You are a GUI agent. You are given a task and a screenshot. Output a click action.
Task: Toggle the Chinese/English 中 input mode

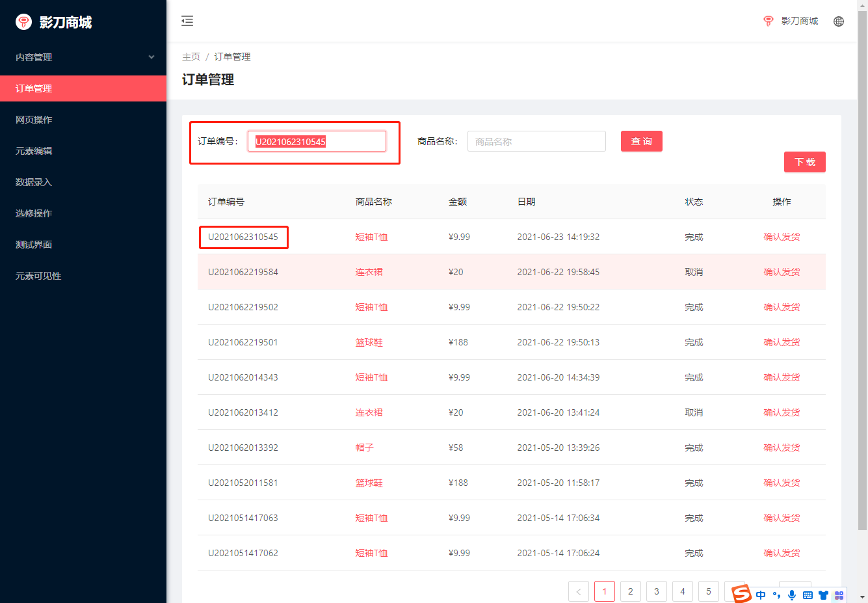point(761,595)
